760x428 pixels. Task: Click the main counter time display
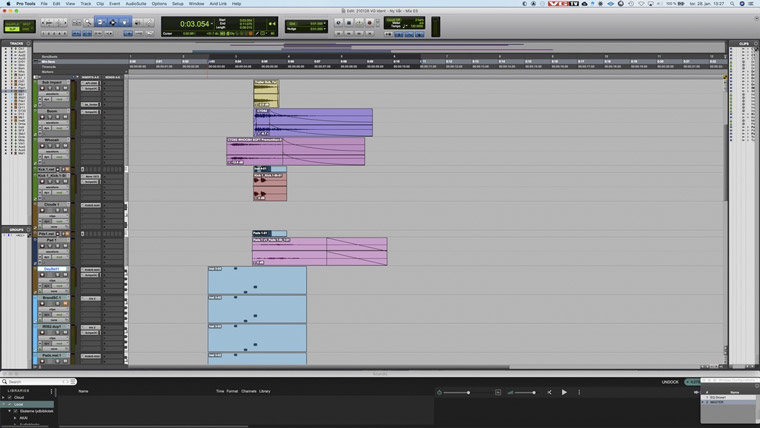(x=194, y=24)
